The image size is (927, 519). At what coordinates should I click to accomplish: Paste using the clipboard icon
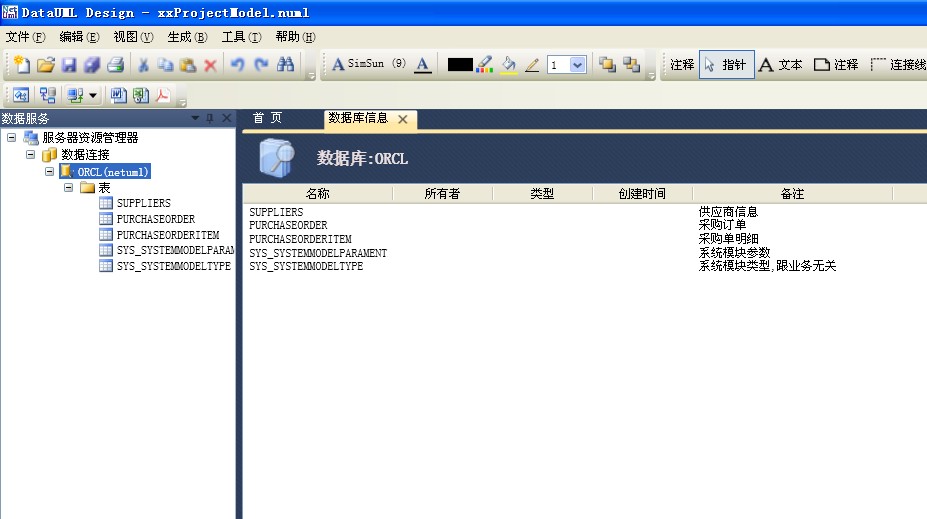tap(188, 64)
